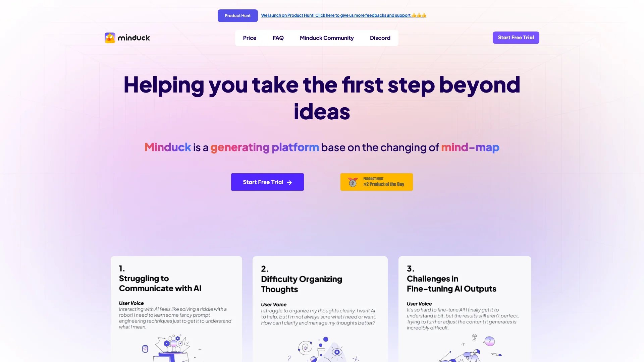This screenshot has height=362, width=644.
Task: Click the Discord menu item
Action: [x=380, y=38]
